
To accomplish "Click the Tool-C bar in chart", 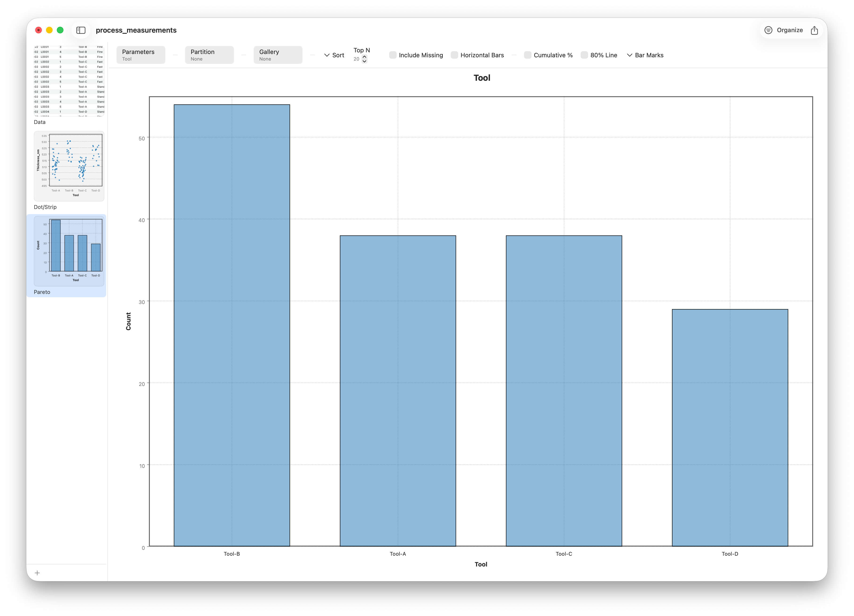I will [x=564, y=391].
